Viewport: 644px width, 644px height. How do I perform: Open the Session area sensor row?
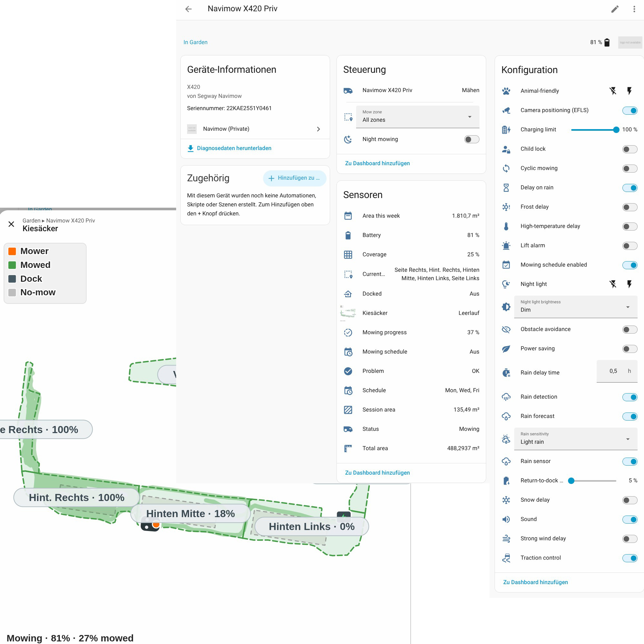point(411,410)
